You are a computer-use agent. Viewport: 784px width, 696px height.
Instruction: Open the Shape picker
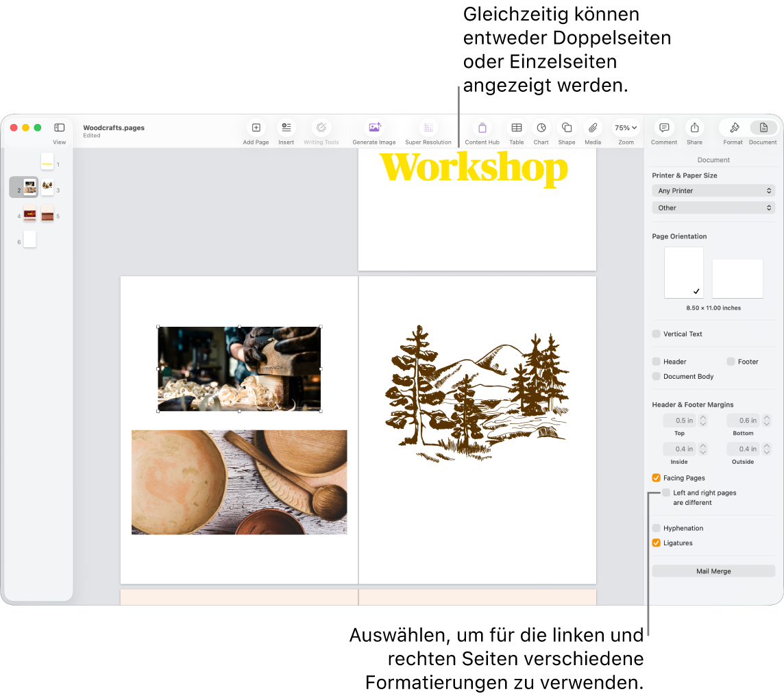pyautogui.click(x=567, y=128)
